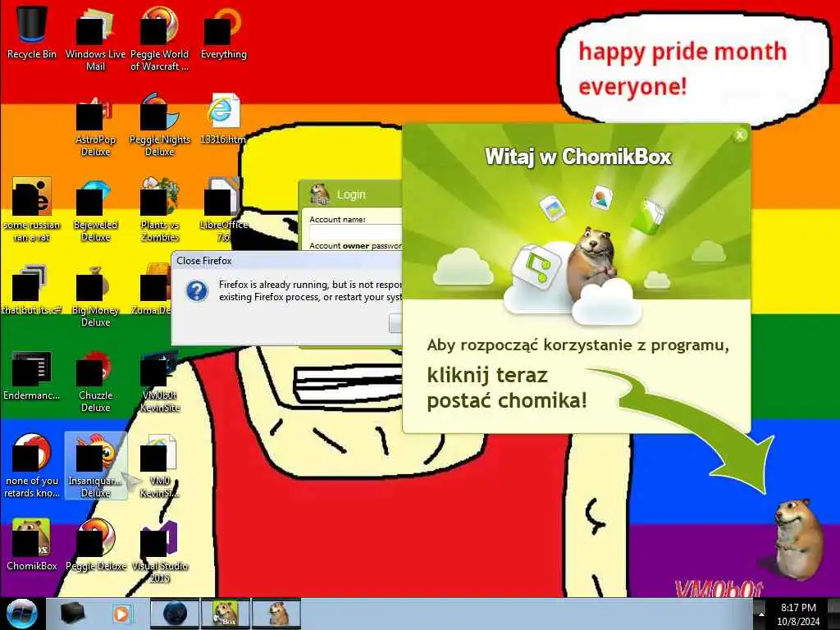Switch to the hamster taskbar button
This screenshot has height=630, width=840.
[x=276, y=614]
